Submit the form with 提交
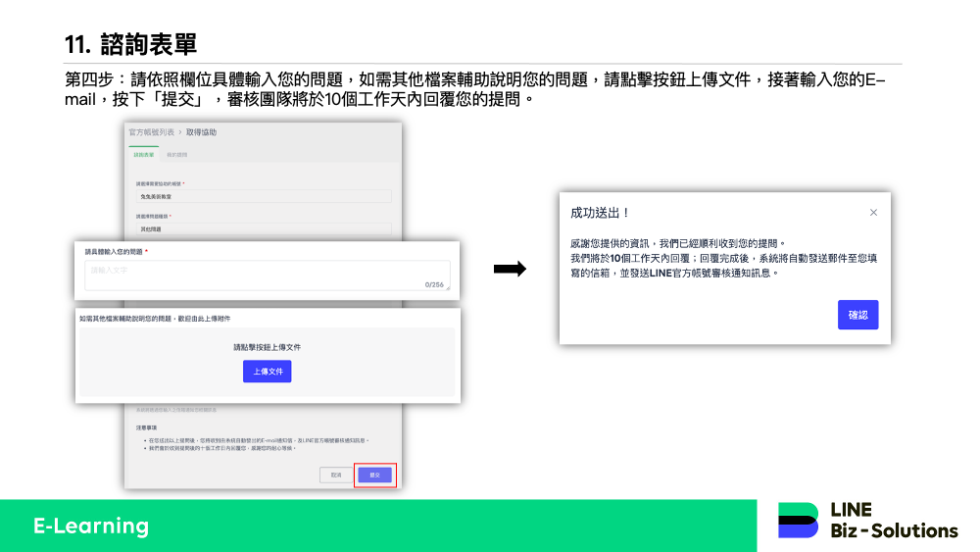This screenshot has height=552, width=980. [374, 475]
